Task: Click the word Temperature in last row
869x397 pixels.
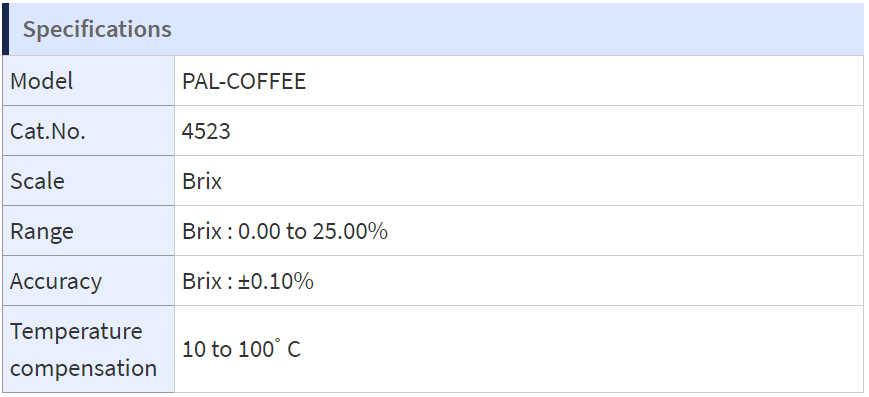Action: pyautogui.click(x=76, y=331)
